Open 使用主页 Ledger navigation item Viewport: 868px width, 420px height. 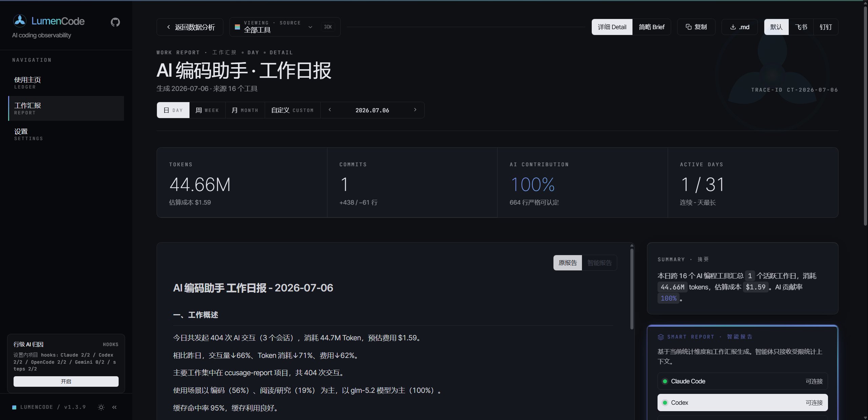point(66,83)
